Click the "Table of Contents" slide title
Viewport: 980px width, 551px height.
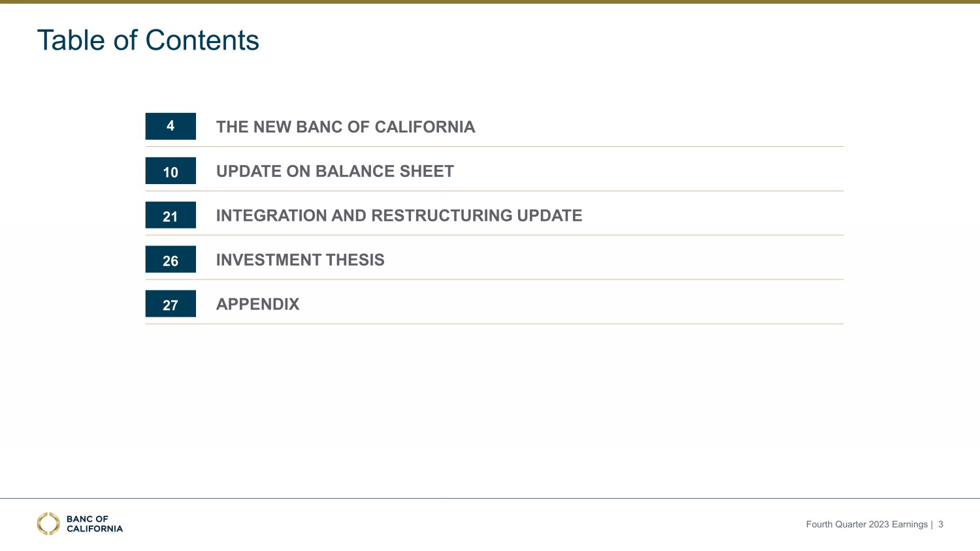tap(148, 40)
